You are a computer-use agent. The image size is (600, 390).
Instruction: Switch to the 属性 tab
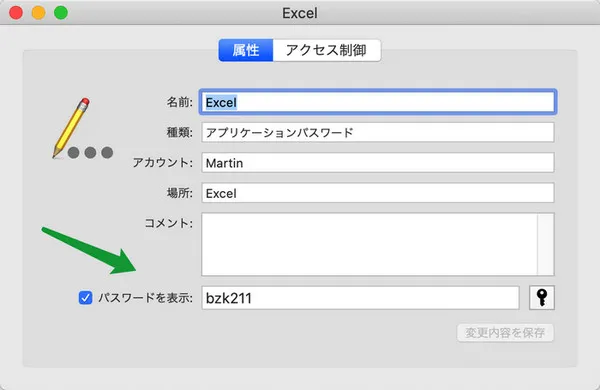[246, 50]
